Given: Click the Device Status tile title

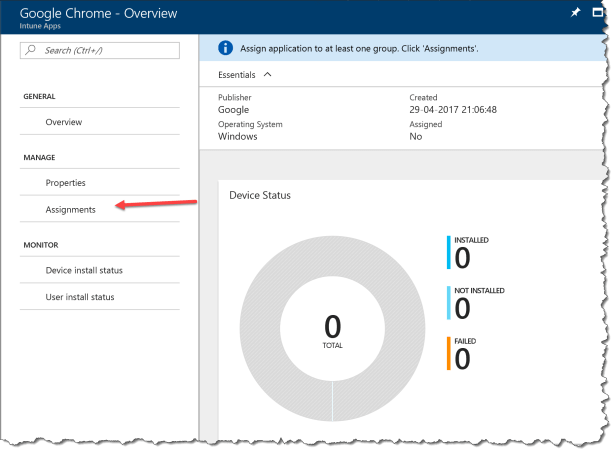Looking at the screenshot, I should point(260,195).
